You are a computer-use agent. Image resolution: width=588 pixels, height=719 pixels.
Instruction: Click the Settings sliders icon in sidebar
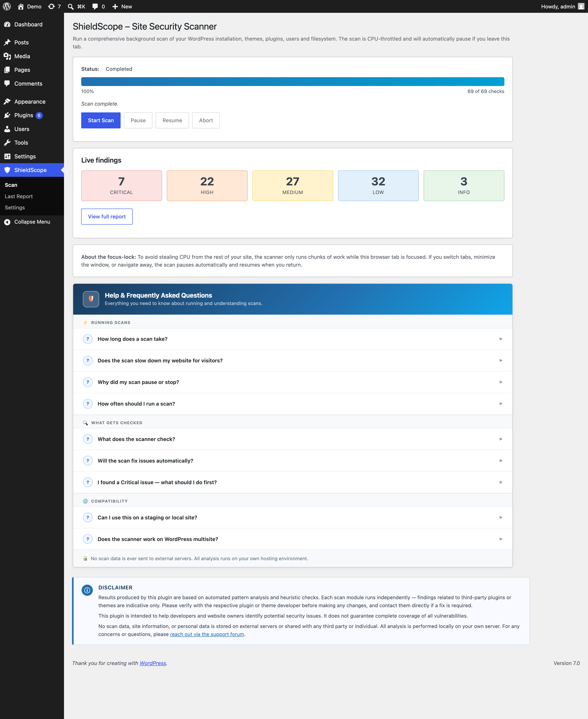(x=7, y=156)
